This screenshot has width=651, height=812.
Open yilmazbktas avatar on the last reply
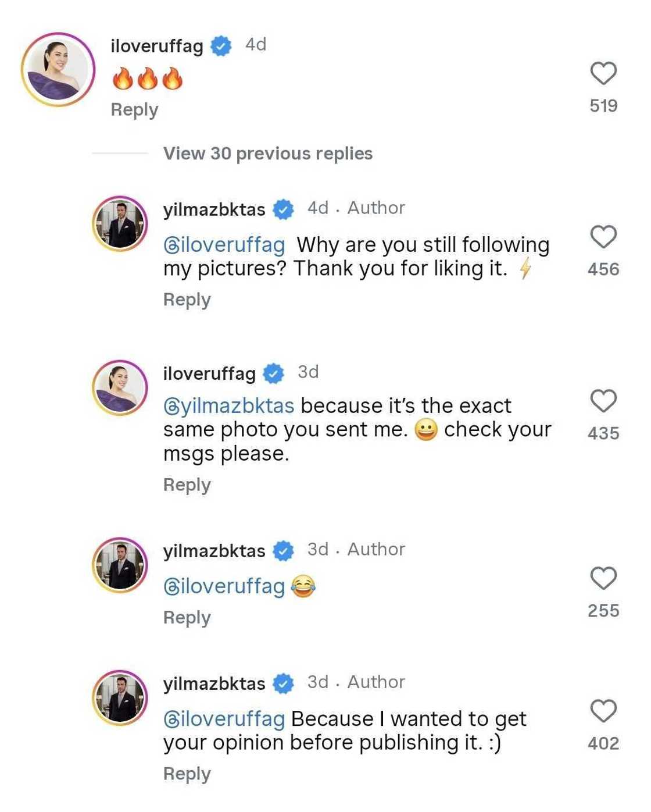pyautogui.click(x=120, y=698)
